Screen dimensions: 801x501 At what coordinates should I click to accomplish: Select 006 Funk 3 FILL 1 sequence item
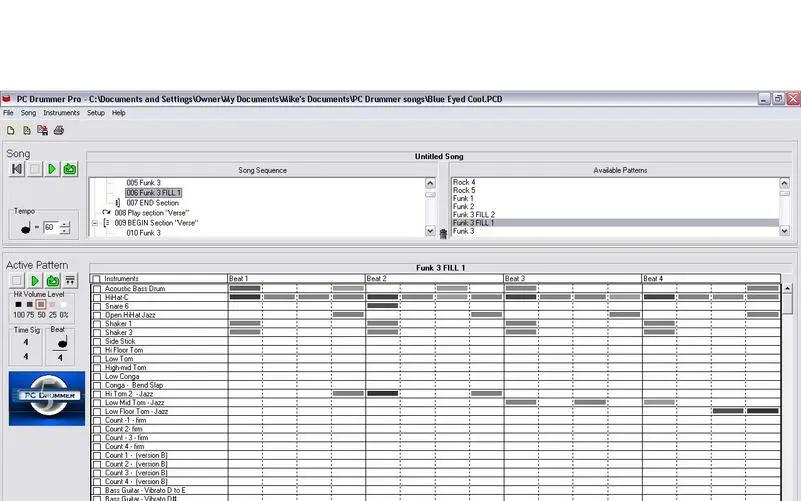(153, 193)
